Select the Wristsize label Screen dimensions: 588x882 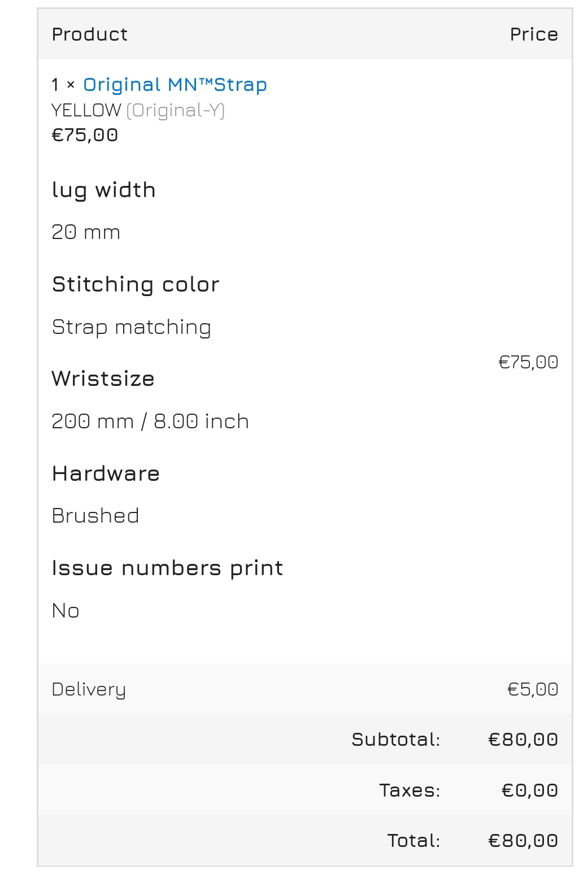tap(103, 379)
